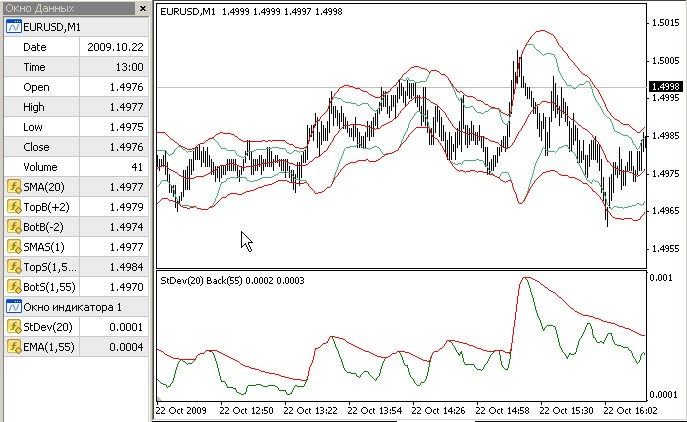Click the EURUSD,M1 chart icon in Data Window
The width and height of the screenshot is (687, 422).
point(14,27)
